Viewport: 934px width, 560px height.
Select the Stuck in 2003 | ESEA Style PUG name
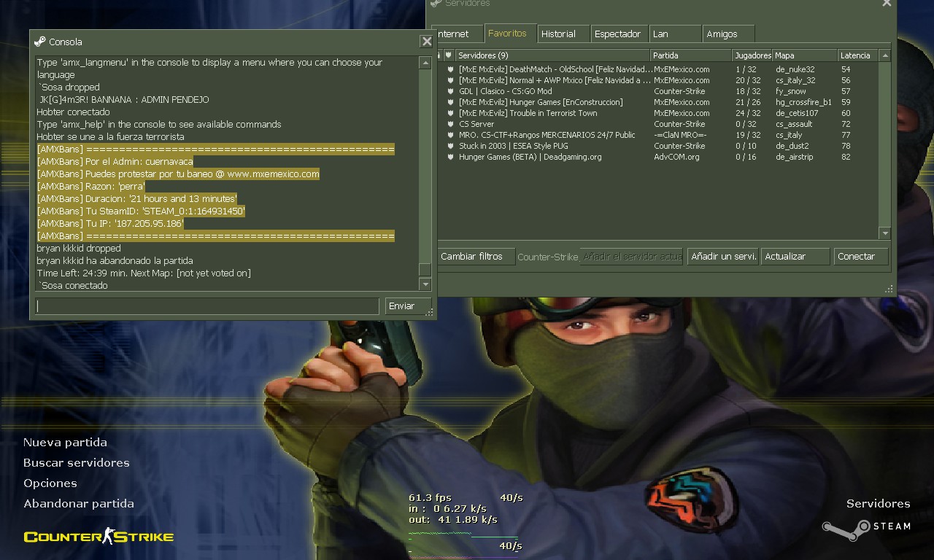click(x=513, y=146)
